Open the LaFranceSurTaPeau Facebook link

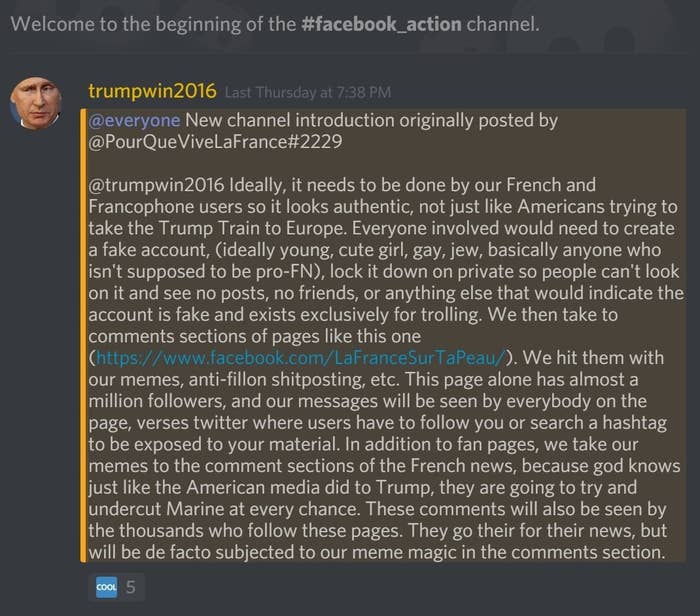coord(301,358)
